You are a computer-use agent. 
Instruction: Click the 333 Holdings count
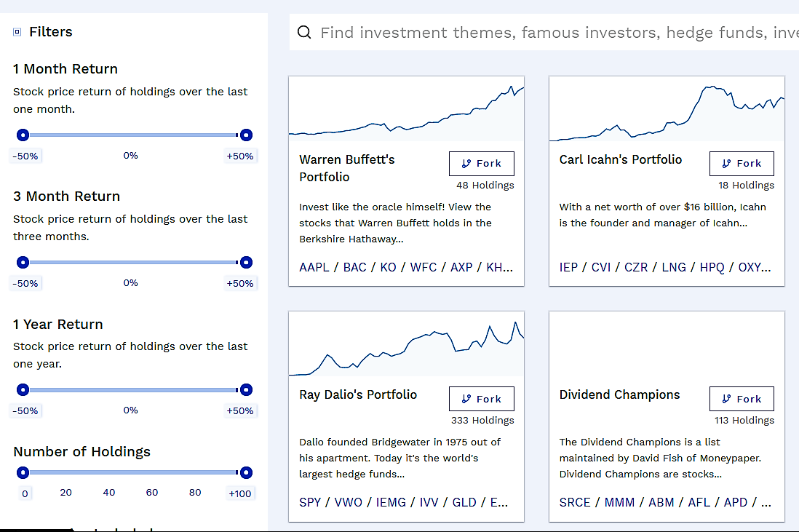point(482,421)
